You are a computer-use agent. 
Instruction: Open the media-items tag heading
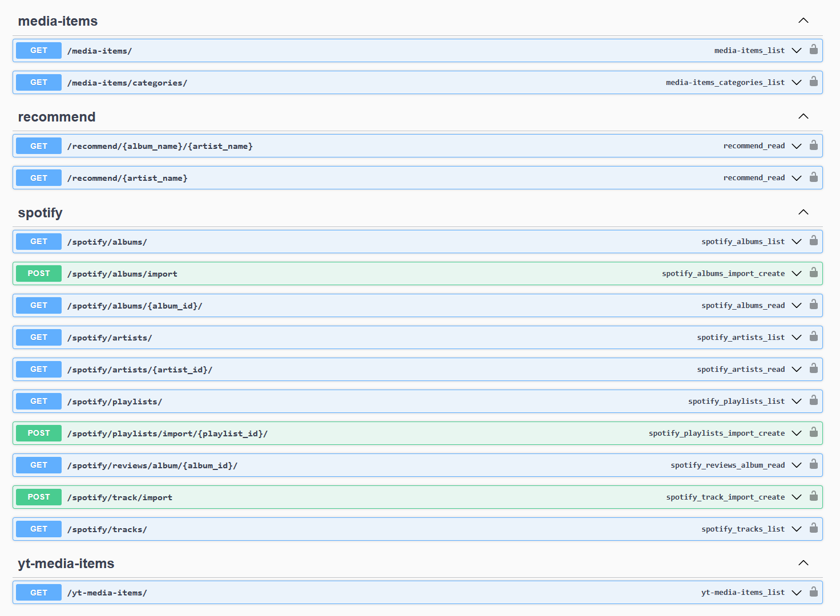coord(58,21)
